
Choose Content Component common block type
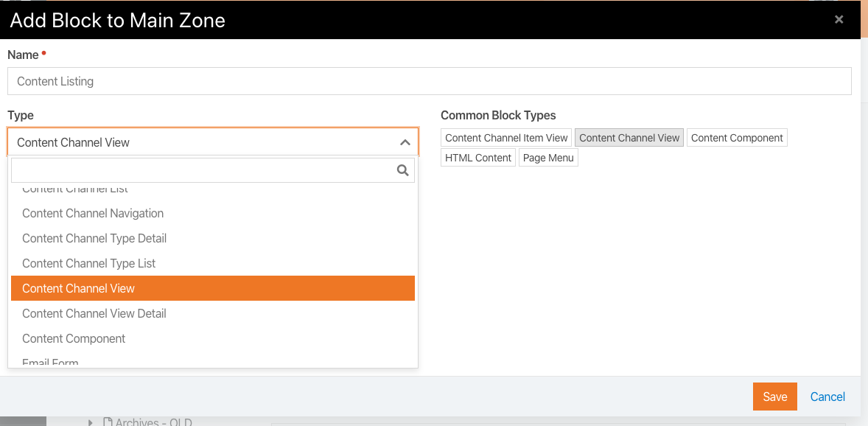[x=737, y=138]
